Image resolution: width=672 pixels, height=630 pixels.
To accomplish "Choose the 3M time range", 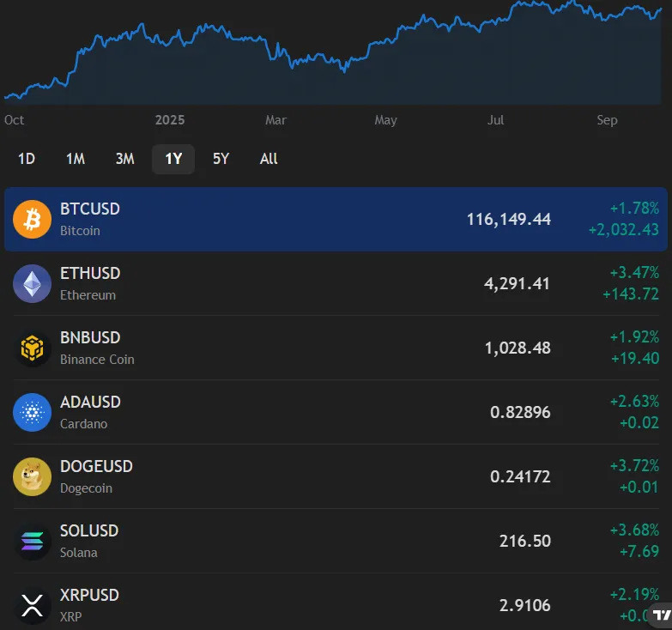I will tap(125, 159).
